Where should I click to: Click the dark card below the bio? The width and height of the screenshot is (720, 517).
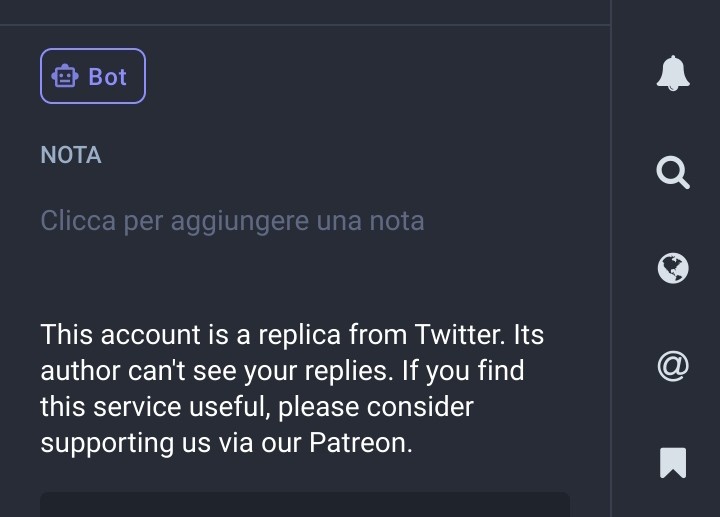[305, 504]
